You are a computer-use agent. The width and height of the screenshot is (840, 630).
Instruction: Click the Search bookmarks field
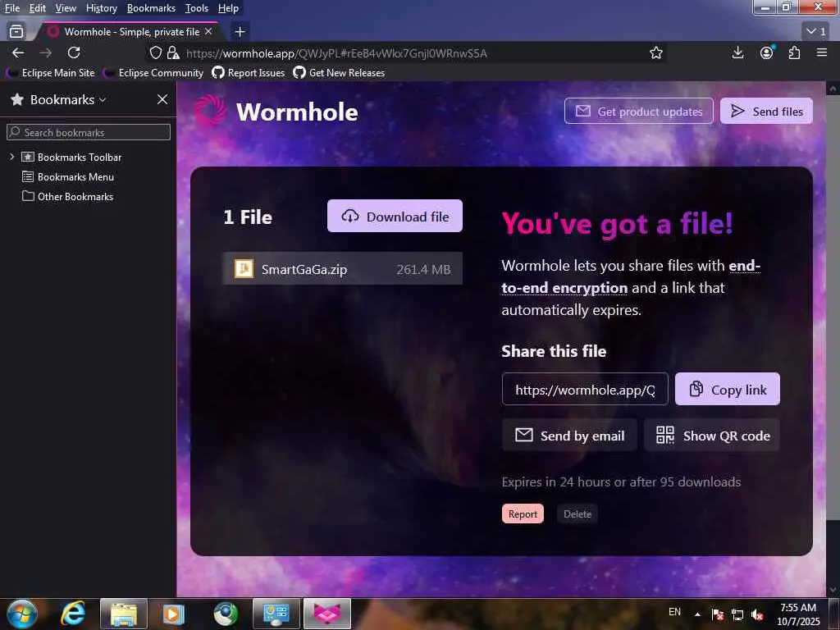pyautogui.click(x=89, y=132)
